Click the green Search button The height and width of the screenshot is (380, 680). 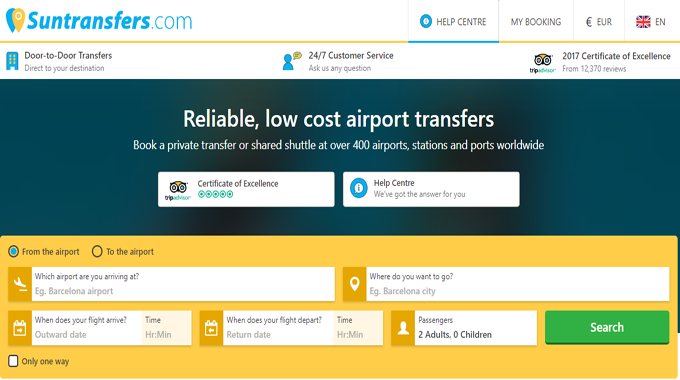coord(607,328)
